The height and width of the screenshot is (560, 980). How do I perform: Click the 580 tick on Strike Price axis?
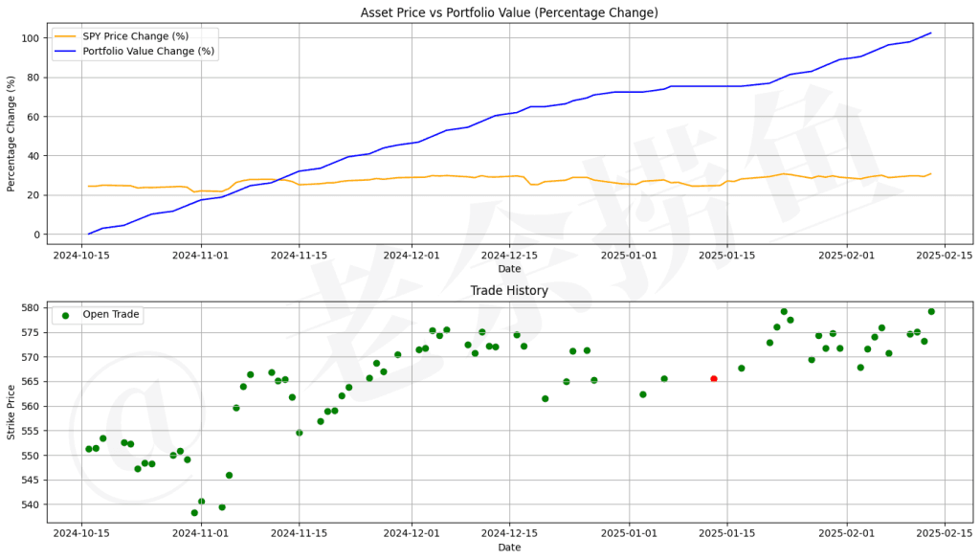[31, 307]
